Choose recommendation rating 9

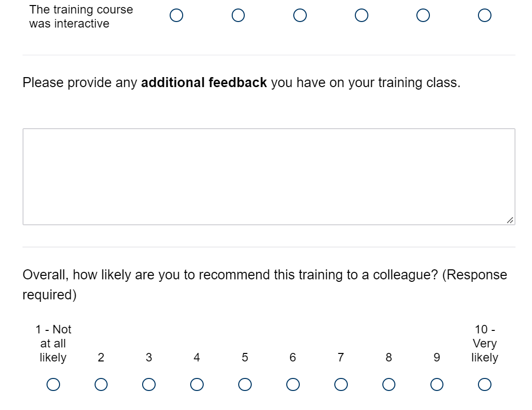[x=436, y=384]
